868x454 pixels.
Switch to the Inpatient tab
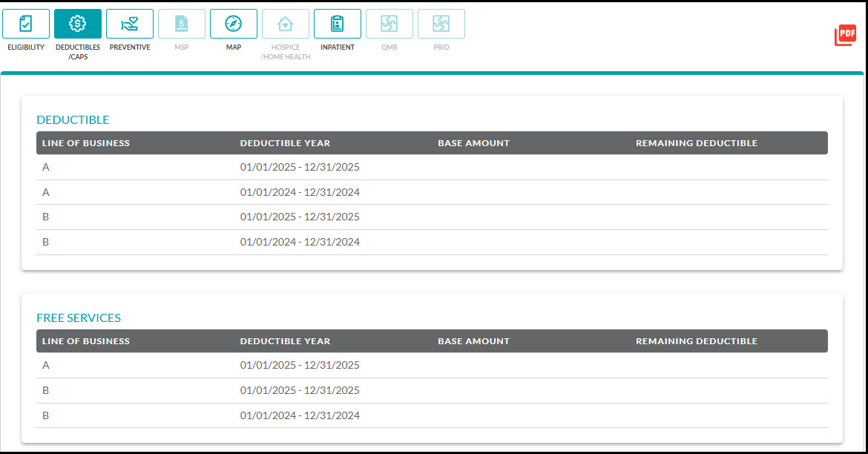337,23
